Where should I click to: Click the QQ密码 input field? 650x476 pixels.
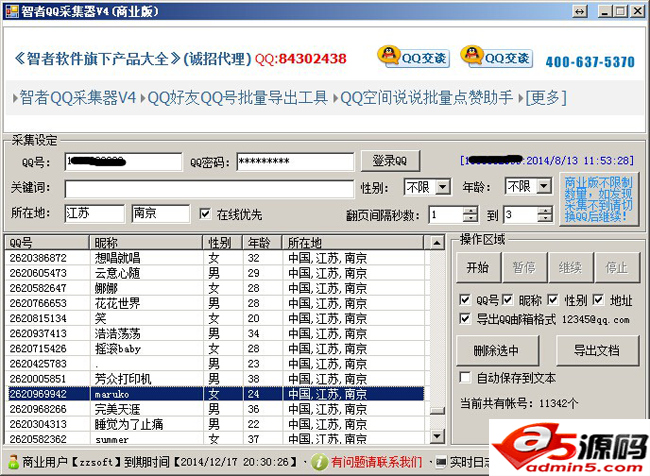[295, 161]
